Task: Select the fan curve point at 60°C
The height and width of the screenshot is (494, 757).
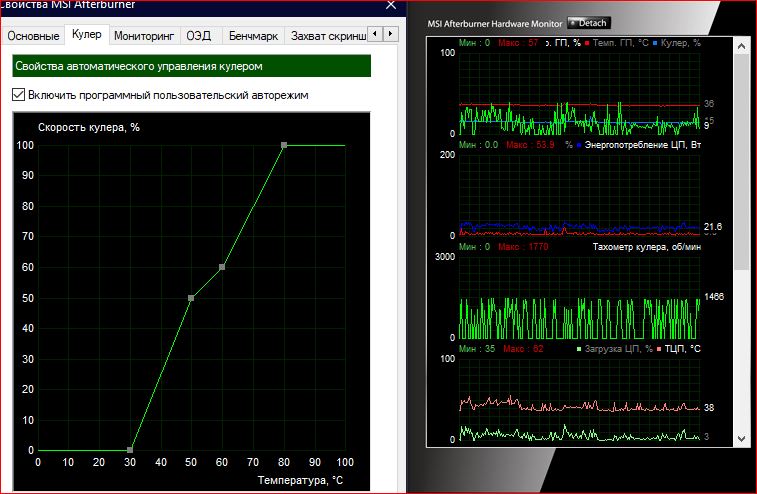Action: pyautogui.click(x=222, y=267)
